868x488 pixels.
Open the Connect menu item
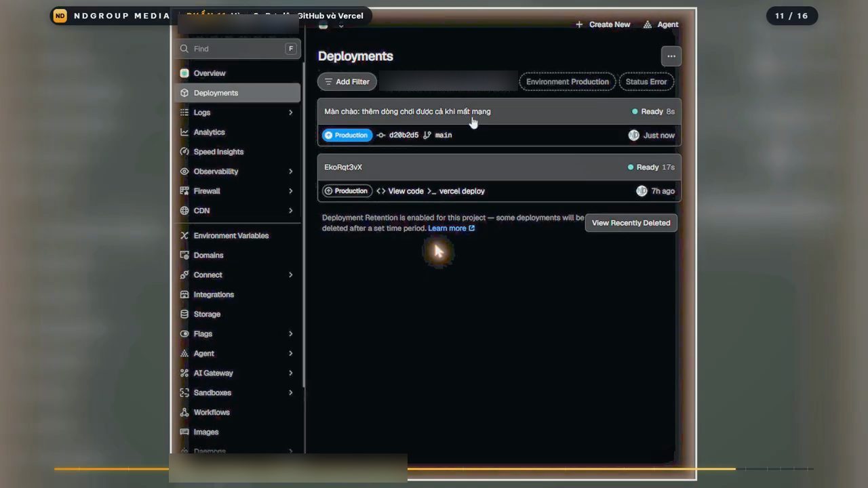tap(237, 275)
